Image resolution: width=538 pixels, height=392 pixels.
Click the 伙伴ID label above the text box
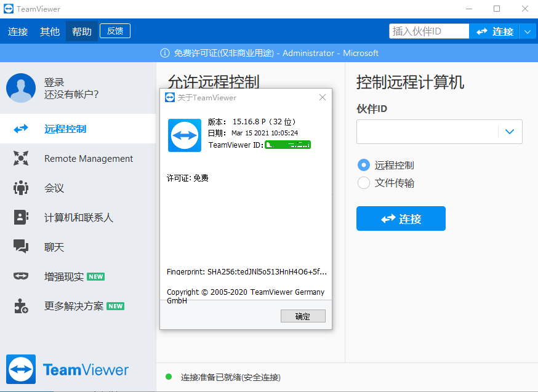click(372, 109)
